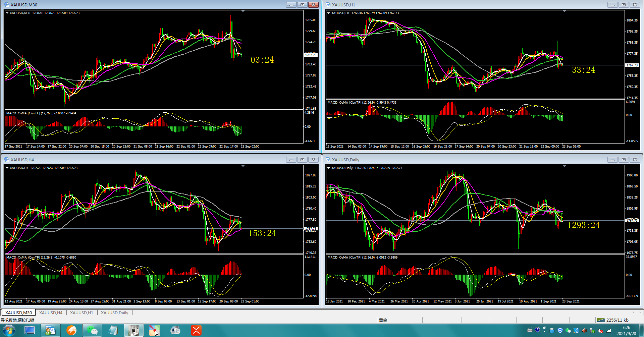Open the M30 chart's top-left triangle menu
This screenshot has width=644, height=337.
7,13
